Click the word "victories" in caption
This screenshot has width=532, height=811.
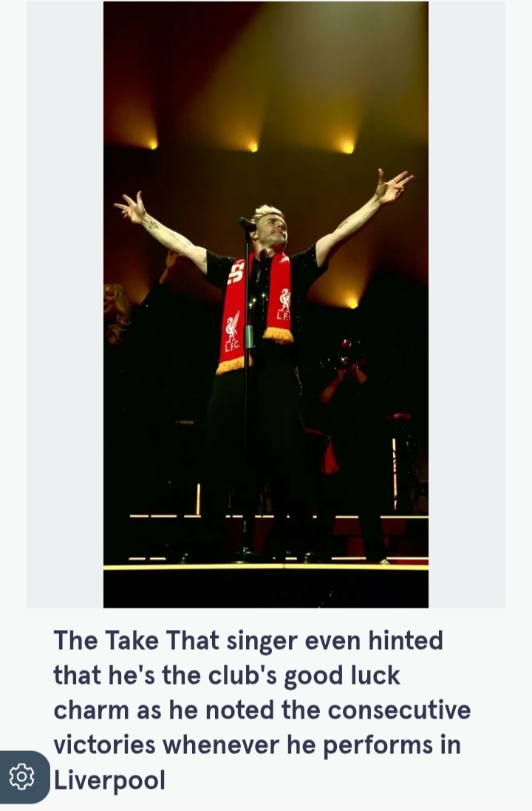(104, 744)
